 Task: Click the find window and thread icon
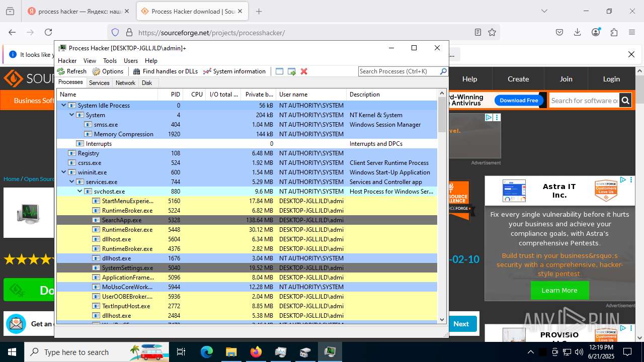[x=292, y=71]
